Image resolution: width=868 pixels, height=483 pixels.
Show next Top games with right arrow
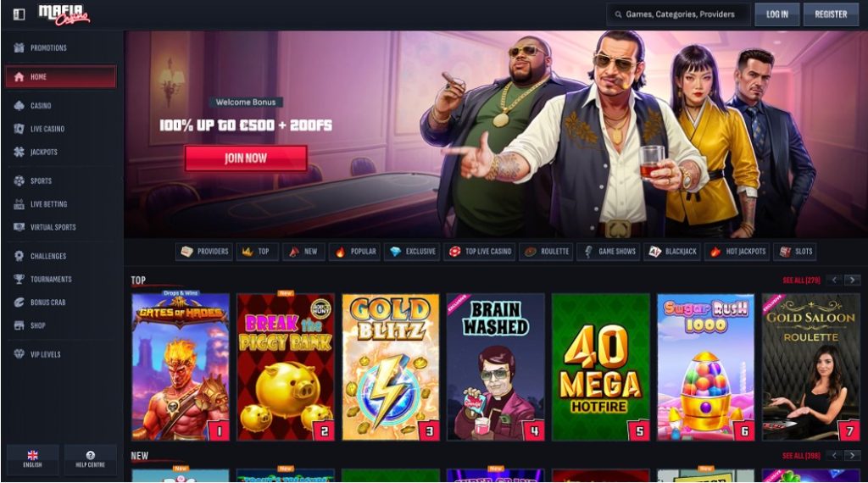(x=853, y=280)
